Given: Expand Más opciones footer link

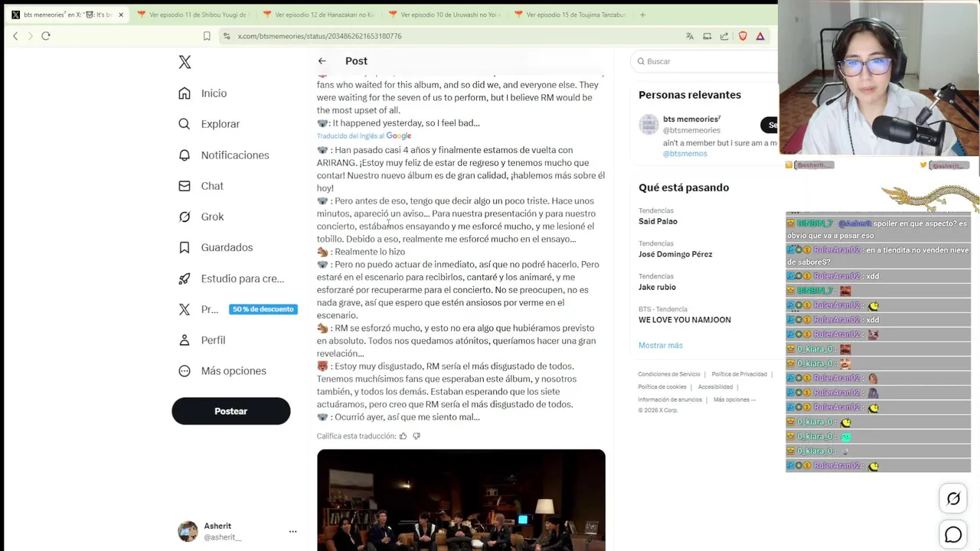Looking at the screenshot, I should [734, 399].
